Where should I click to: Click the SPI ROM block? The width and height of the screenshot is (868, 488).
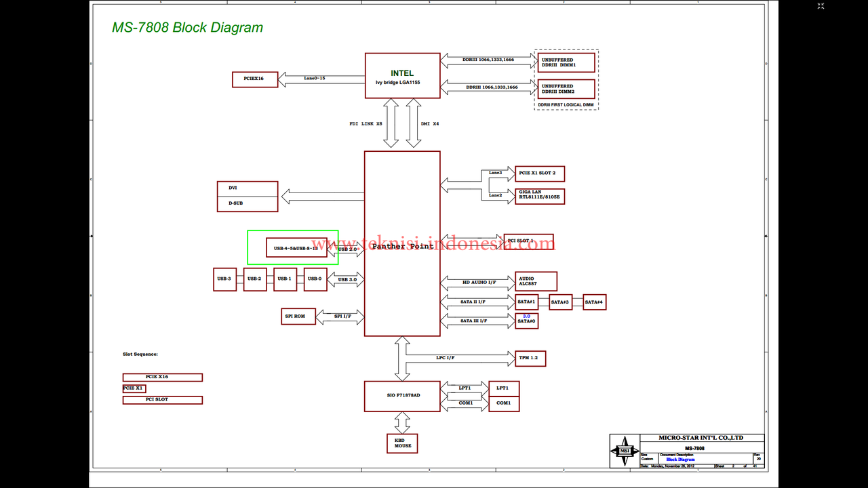(298, 316)
